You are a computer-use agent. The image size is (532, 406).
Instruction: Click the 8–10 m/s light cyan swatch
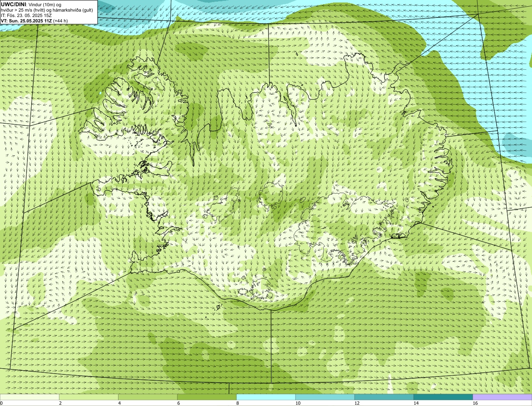266,397
